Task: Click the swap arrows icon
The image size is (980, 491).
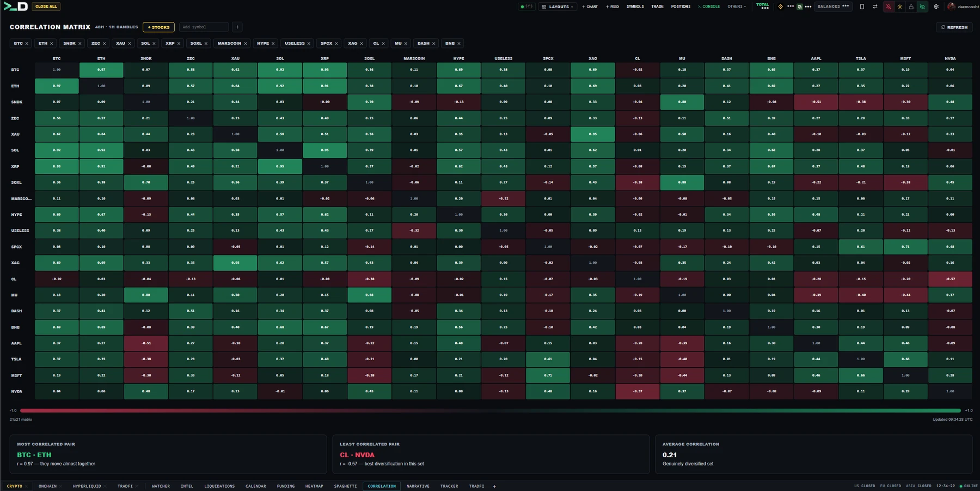Action: coord(875,7)
